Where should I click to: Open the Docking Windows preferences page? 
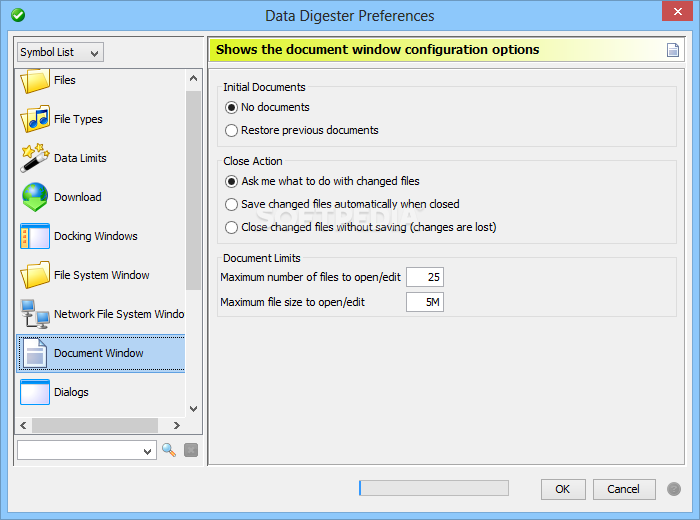coord(101,236)
